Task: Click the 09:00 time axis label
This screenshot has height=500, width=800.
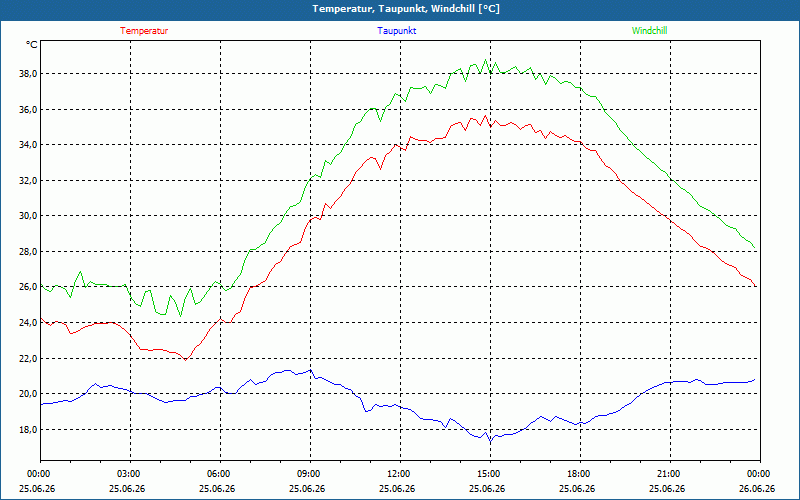Action: pos(310,474)
